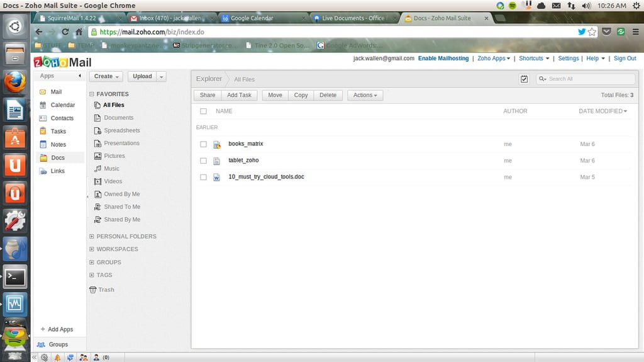Click the Move button
The height and width of the screenshot is (362, 644).
tap(275, 95)
